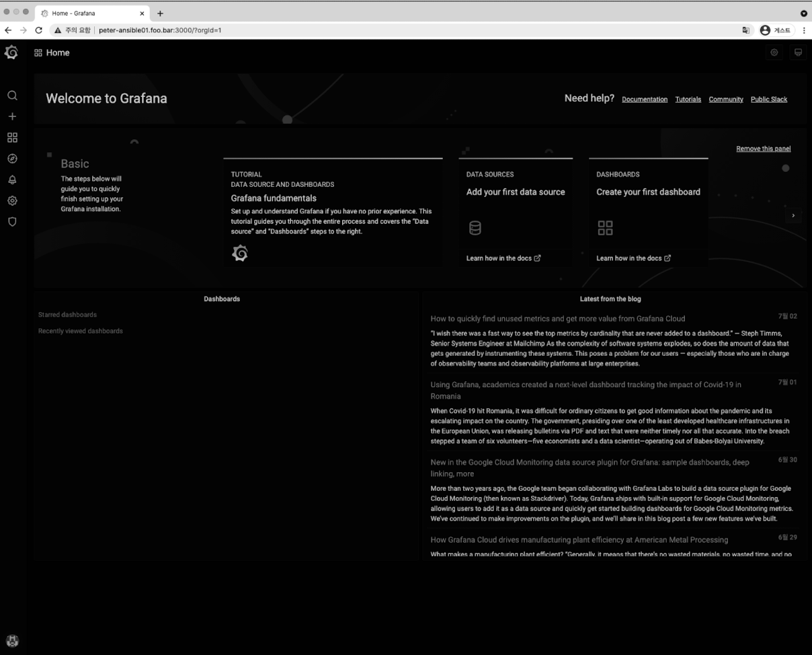Reload the page with browser refresh icon

[x=39, y=30]
